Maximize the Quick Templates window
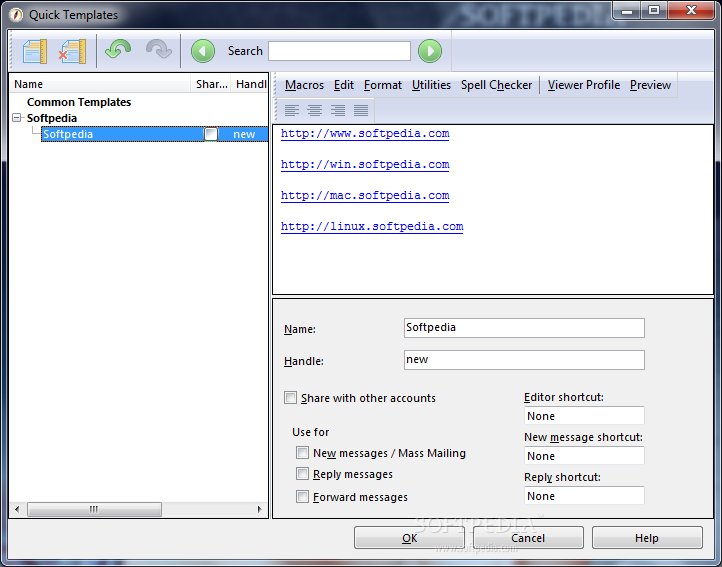The width and height of the screenshot is (722, 567). (653, 10)
